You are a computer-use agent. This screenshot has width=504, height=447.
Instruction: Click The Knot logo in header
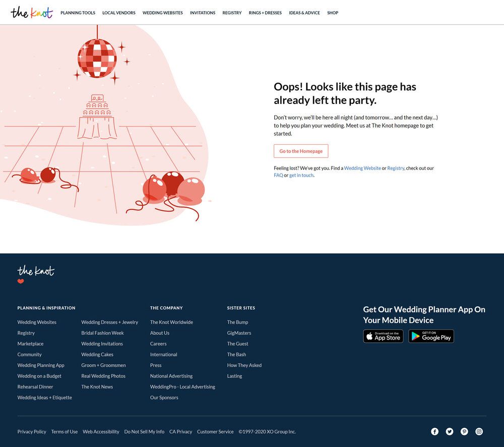point(31,13)
